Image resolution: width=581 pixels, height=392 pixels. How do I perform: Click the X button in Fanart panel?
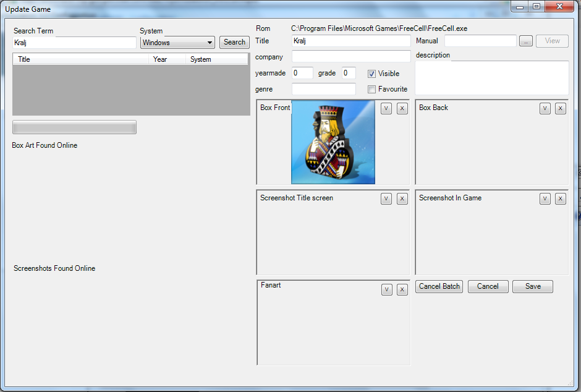click(402, 289)
